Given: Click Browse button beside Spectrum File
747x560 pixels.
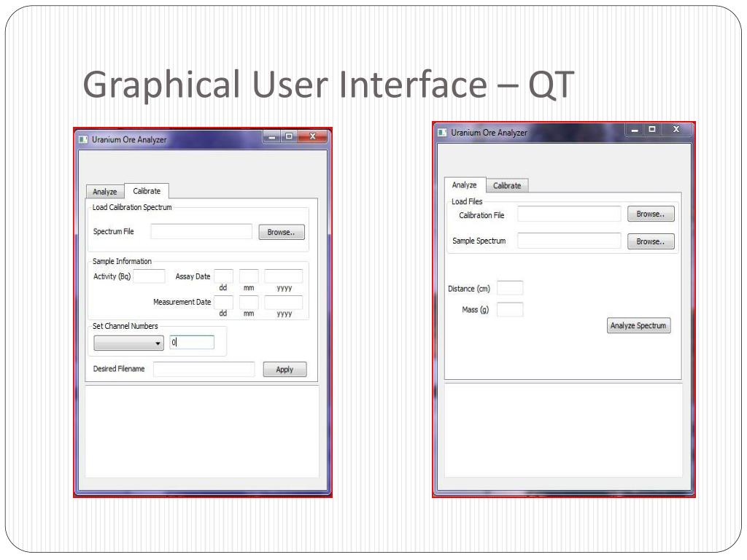Looking at the screenshot, I should pos(282,232).
